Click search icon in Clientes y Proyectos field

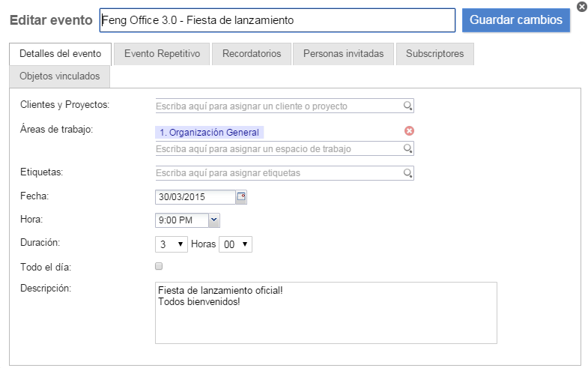tap(407, 106)
